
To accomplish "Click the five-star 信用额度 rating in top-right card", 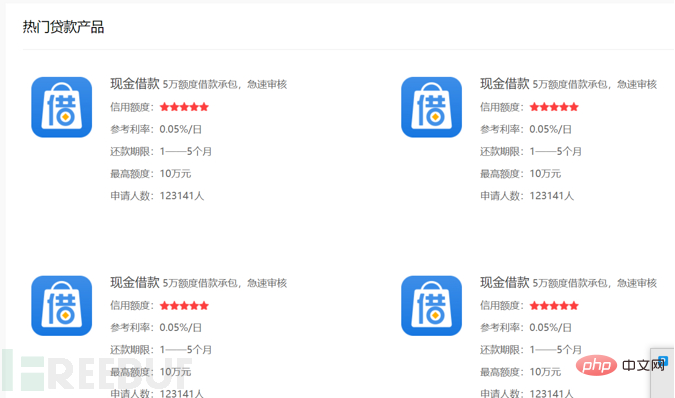I will pos(554,107).
